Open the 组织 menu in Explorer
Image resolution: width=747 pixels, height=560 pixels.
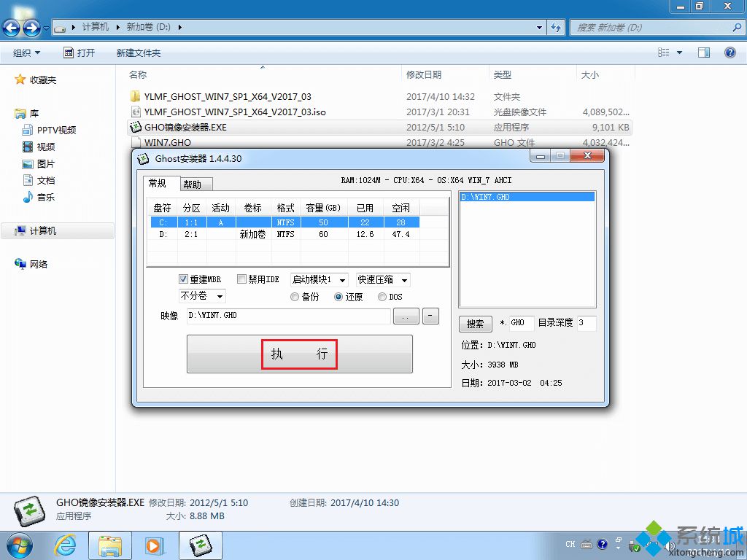pos(26,52)
